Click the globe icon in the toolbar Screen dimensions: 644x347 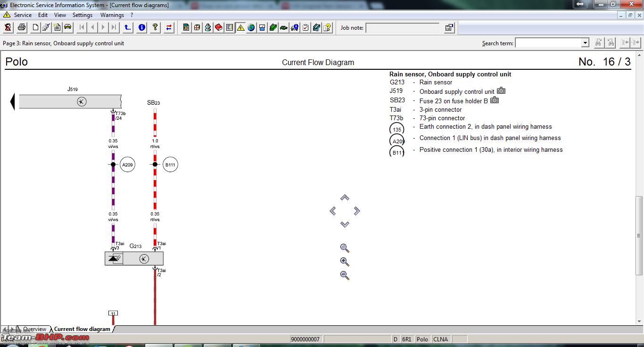pyautogui.click(x=251, y=27)
